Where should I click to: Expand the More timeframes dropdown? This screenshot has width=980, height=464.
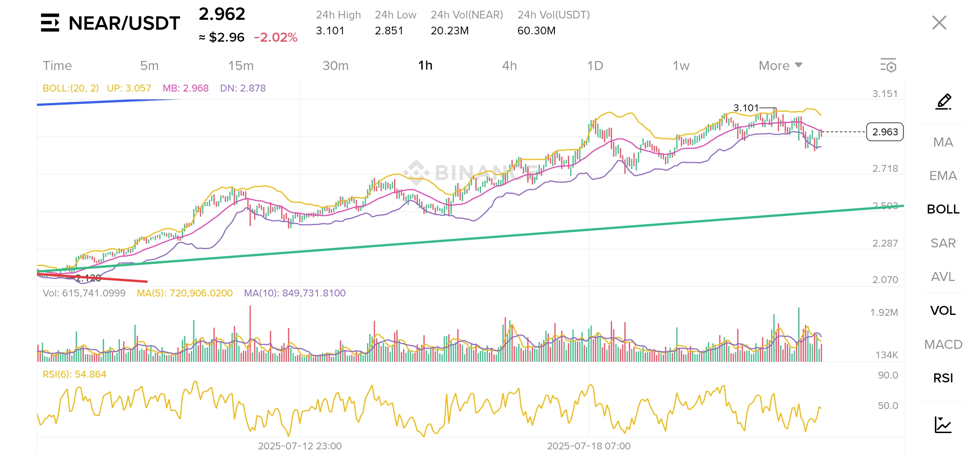tap(780, 66)
